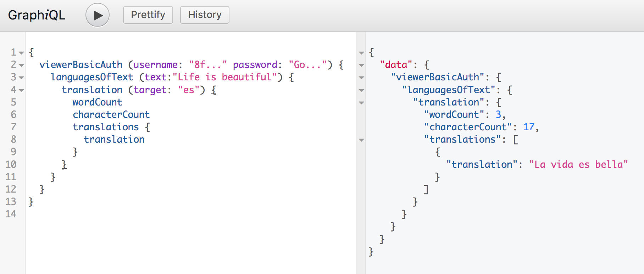Place cursor on wordCount field in query
The width and height of the screenshot is (644, 274).
pyautogui.click(x=97, y=102)
